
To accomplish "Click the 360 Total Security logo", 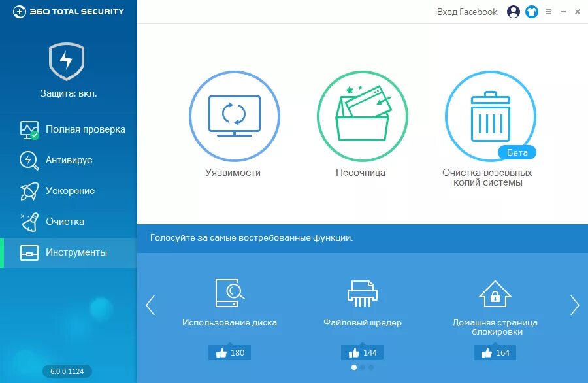I will pyautogui.click(x=68, y=12).
